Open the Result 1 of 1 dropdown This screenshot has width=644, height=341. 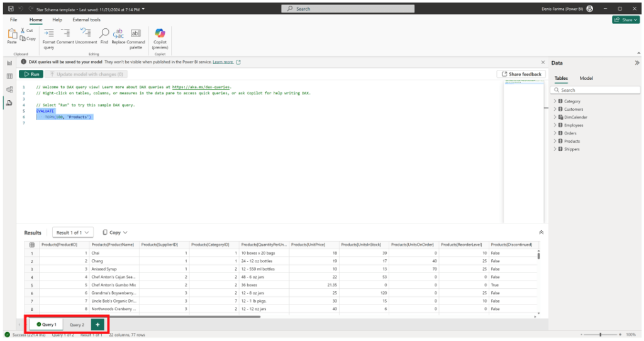click(x=72, y=232)
